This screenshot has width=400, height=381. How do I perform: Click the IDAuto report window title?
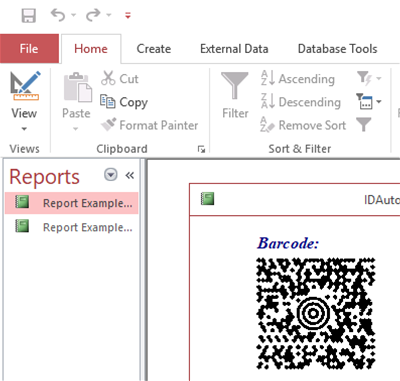382,200
